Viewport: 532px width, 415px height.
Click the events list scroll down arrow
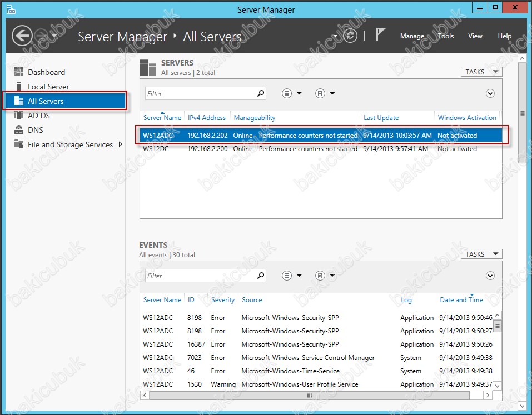[498, 386]
